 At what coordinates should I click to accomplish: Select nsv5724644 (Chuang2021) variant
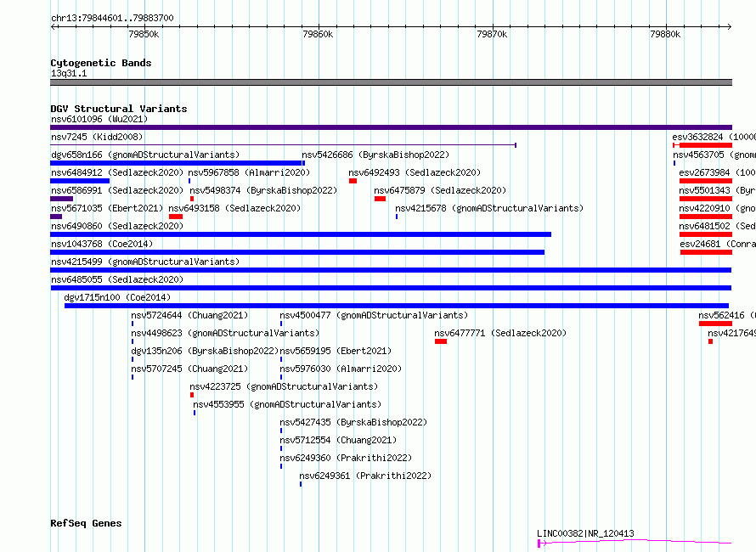[189, 315]
